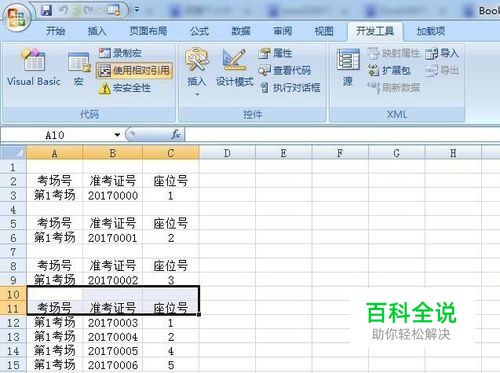Click cell B3 with 20170000
The image size is (500, 373).
coord(112,195)
